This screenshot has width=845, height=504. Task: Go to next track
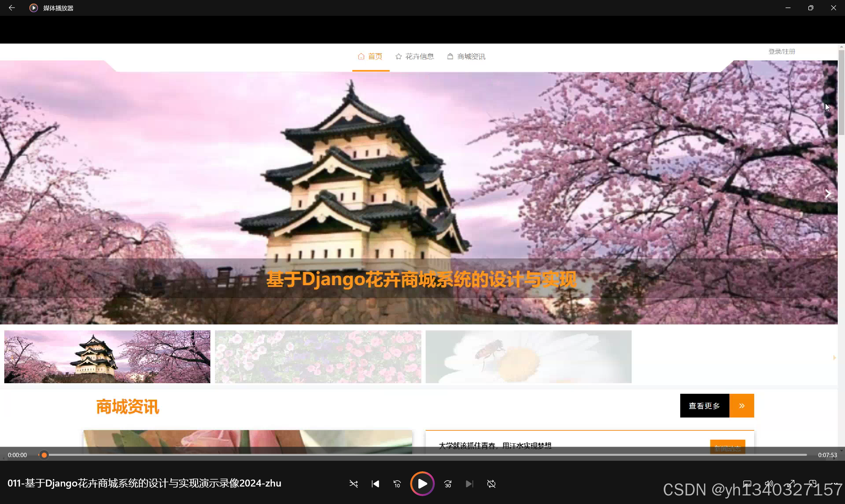469,484
